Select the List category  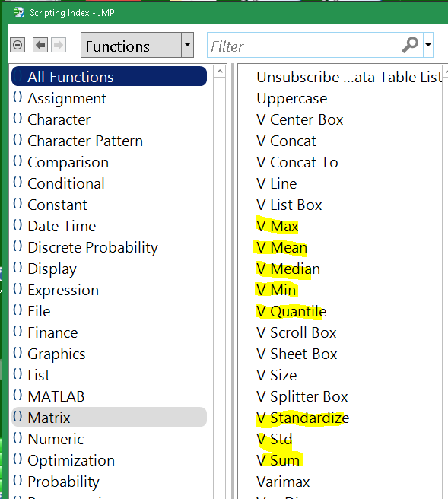pos(39,375)
